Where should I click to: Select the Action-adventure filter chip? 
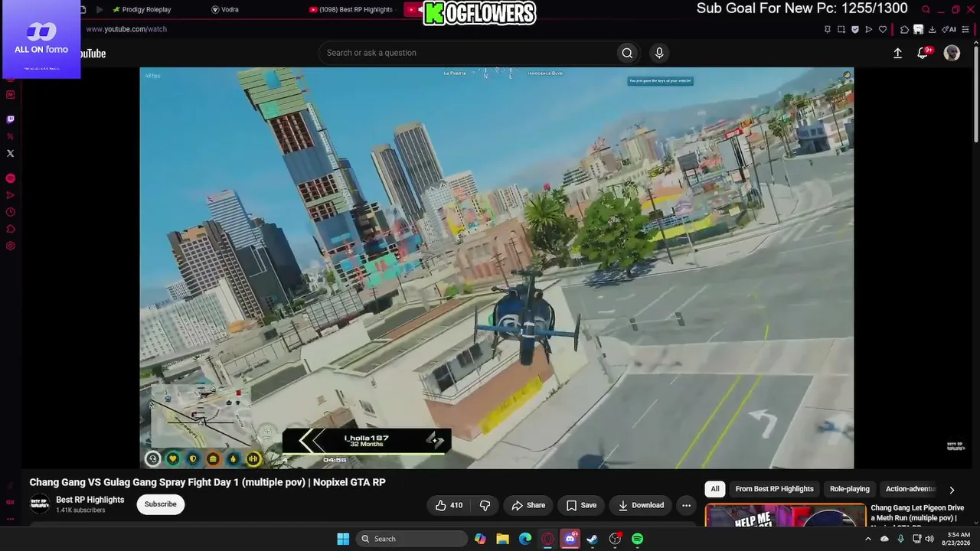tap(910, 489)
